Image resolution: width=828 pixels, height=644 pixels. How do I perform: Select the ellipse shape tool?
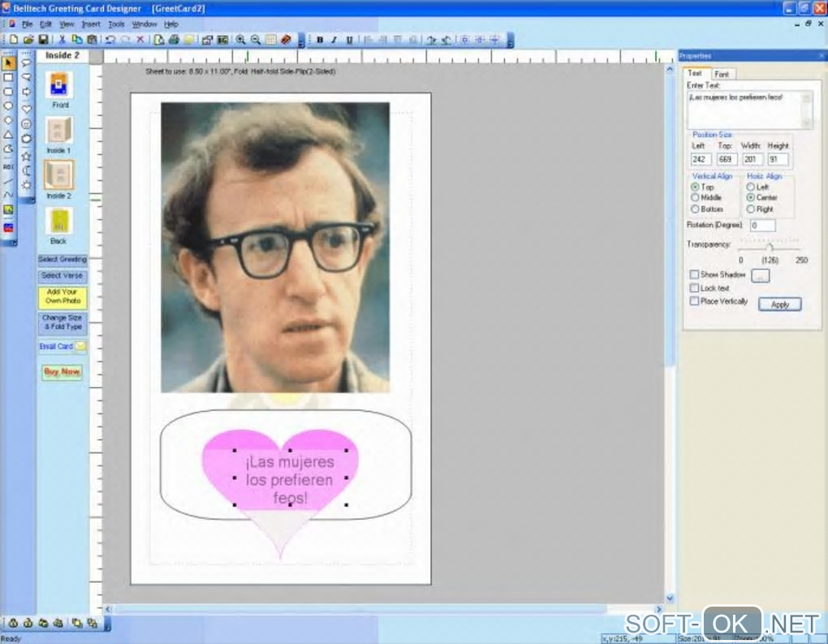pyautogui.click(x=8, y=106)
